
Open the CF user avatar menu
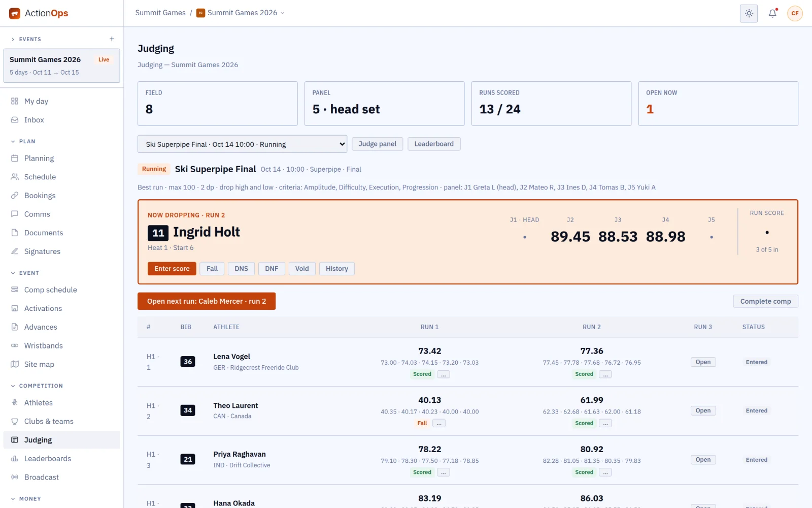[x=795, y=13]
